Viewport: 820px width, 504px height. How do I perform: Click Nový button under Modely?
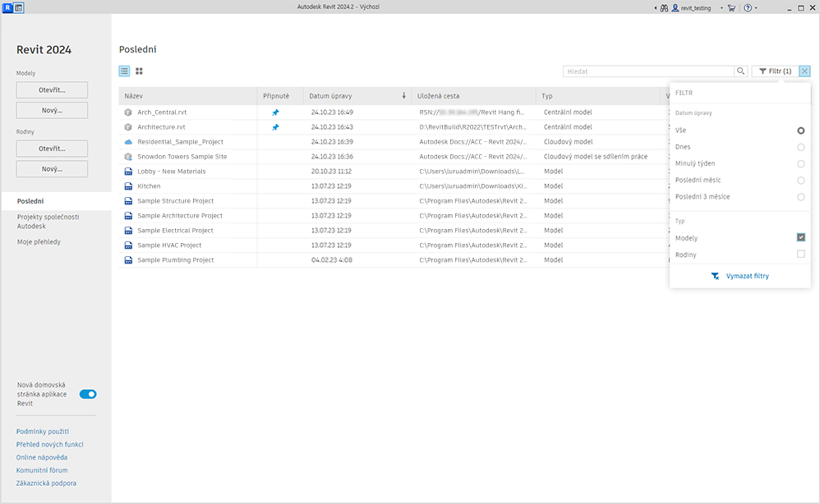[52, 110]
